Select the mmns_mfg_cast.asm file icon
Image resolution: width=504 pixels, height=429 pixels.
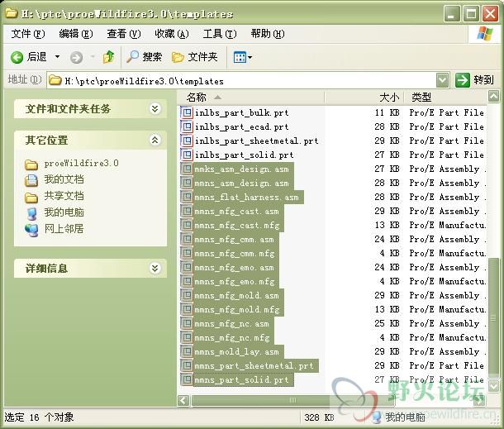click(x=187, y=211)
